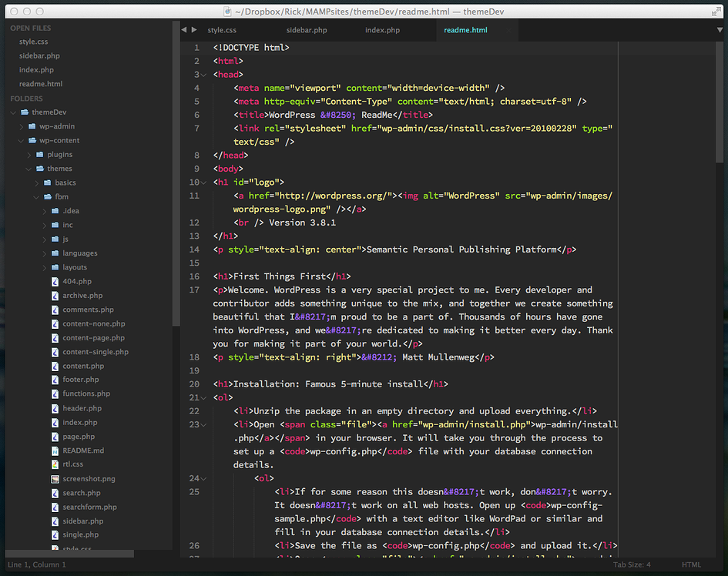Click the editor vertical scrollbar
Screen dimensions: 728x576
click(x=720, y=102)
